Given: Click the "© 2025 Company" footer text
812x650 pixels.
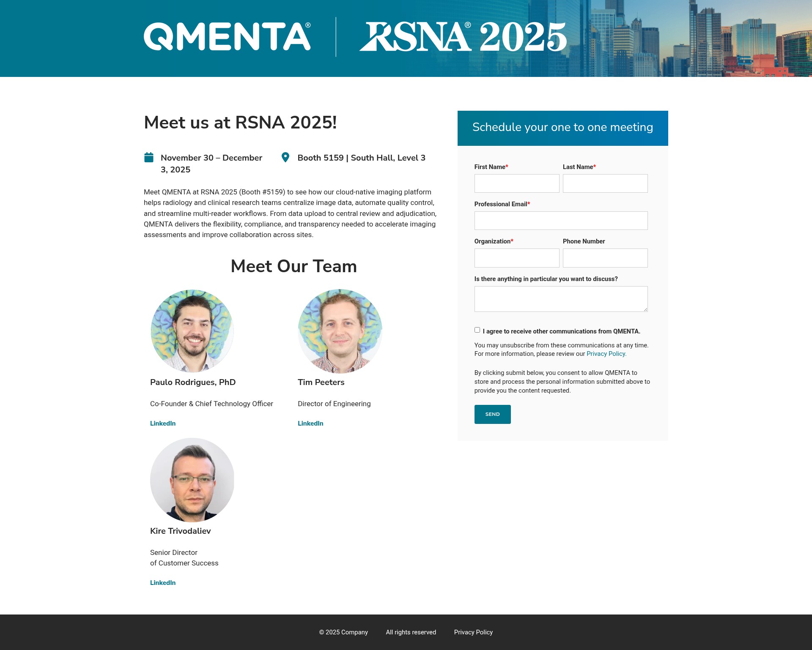Looking at the screenshot, I should click(343, 632).
